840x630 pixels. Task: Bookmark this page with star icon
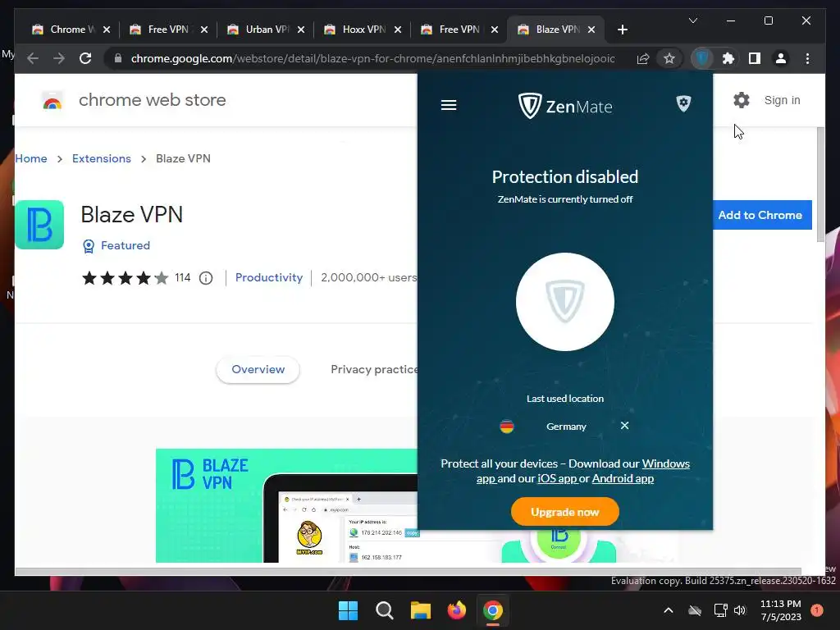click(x=669, y=58)
